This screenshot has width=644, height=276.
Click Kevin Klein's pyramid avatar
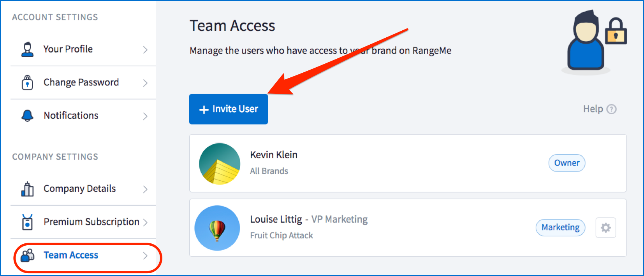(x=219, y=164)
